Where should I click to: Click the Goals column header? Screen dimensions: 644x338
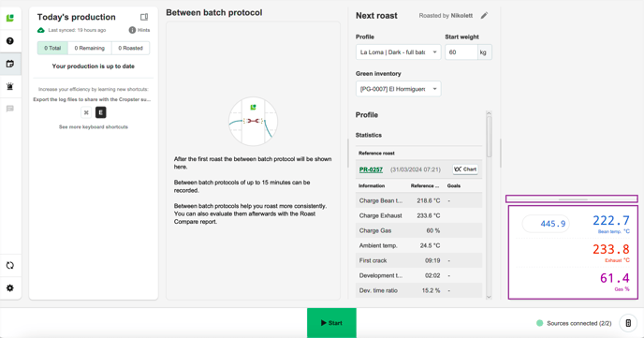[x=453, y=185]
